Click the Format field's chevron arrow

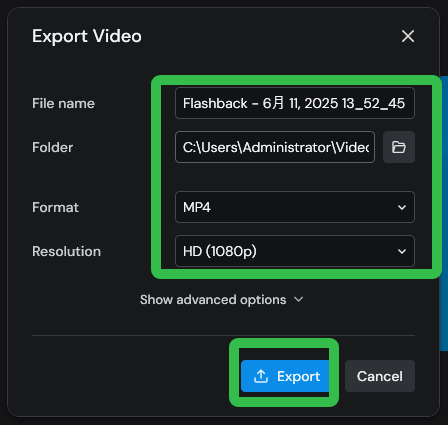402,207
